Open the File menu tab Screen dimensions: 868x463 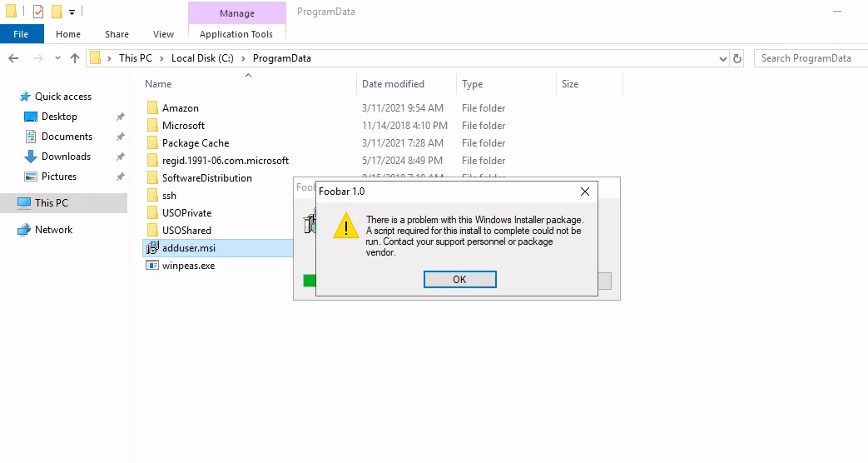coord(21,34)
